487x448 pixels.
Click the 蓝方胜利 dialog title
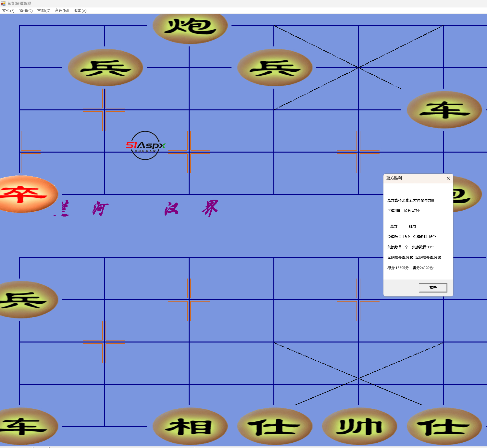(x=394, y=178)
